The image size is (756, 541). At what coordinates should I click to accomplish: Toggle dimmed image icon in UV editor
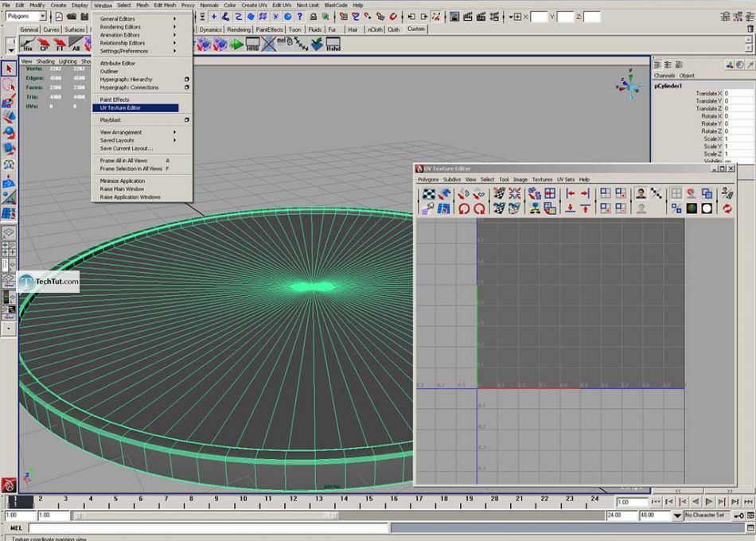click(x=641, y=208)
